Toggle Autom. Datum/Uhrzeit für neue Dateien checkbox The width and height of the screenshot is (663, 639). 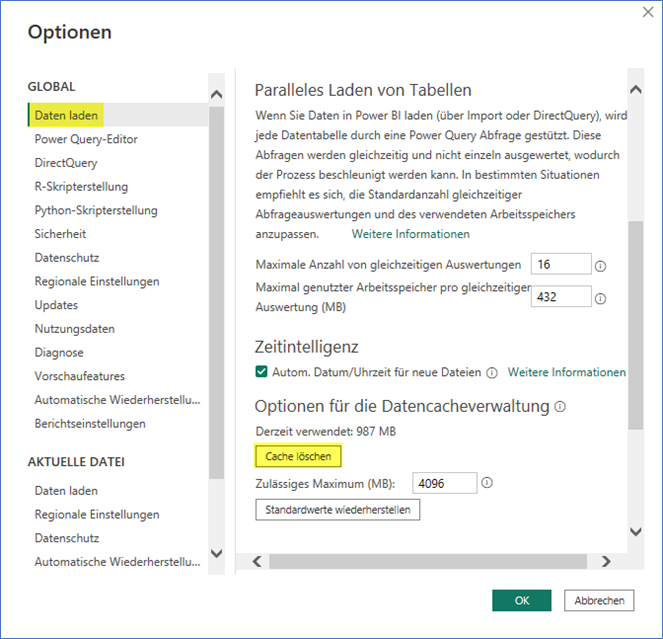tap(261, 373)
